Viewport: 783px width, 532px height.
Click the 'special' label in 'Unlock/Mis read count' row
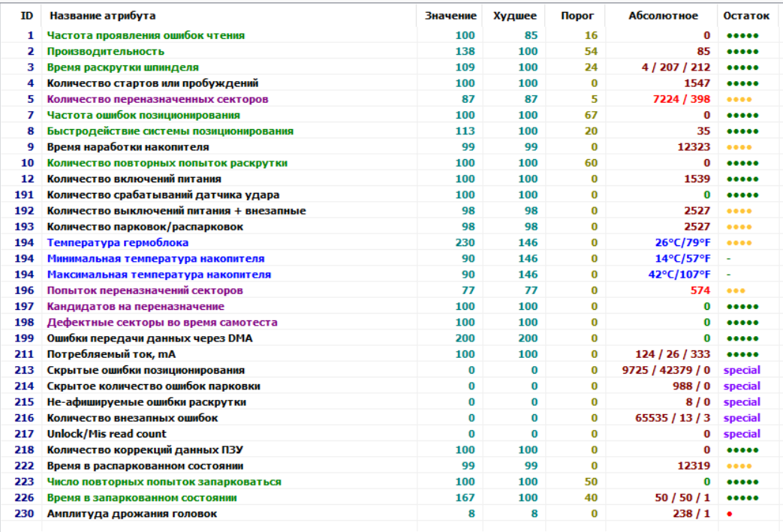click(x=742, y=434)
